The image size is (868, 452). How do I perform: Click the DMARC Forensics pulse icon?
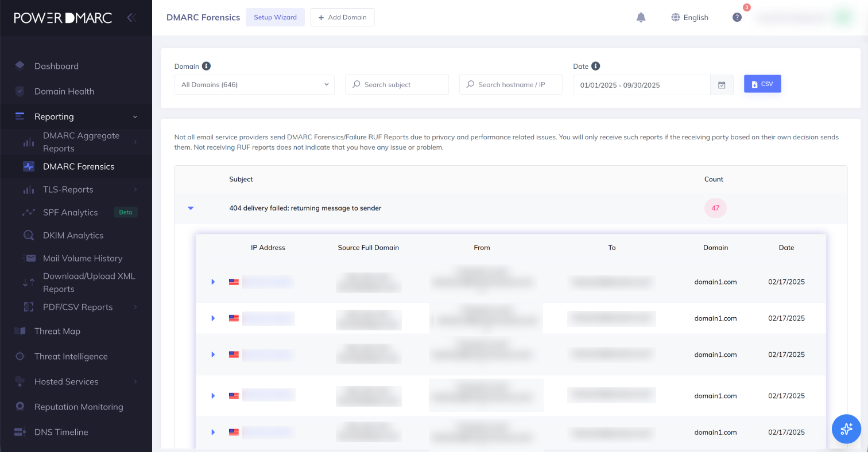coord(29,166)
